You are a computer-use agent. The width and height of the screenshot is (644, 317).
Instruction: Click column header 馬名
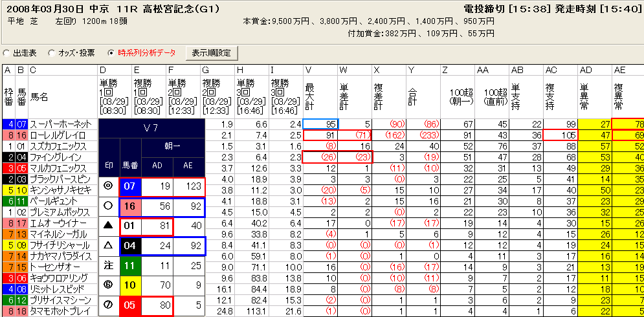click(63, 97)
